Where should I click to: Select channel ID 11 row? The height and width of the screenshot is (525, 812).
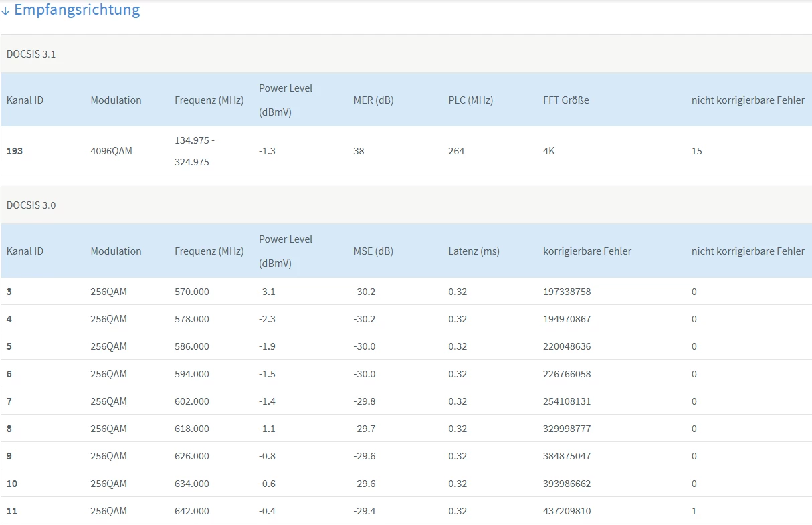pyautogui.click(x=12, y=511)
